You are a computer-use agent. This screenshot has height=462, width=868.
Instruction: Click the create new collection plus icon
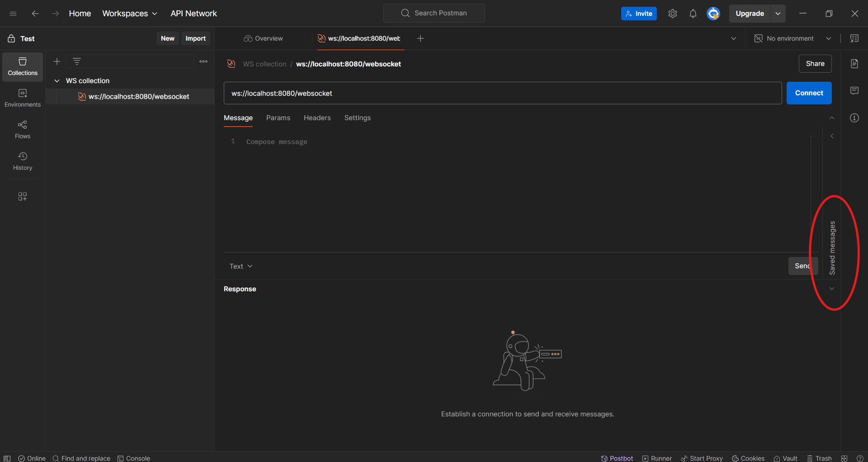[x=57, y=61]
